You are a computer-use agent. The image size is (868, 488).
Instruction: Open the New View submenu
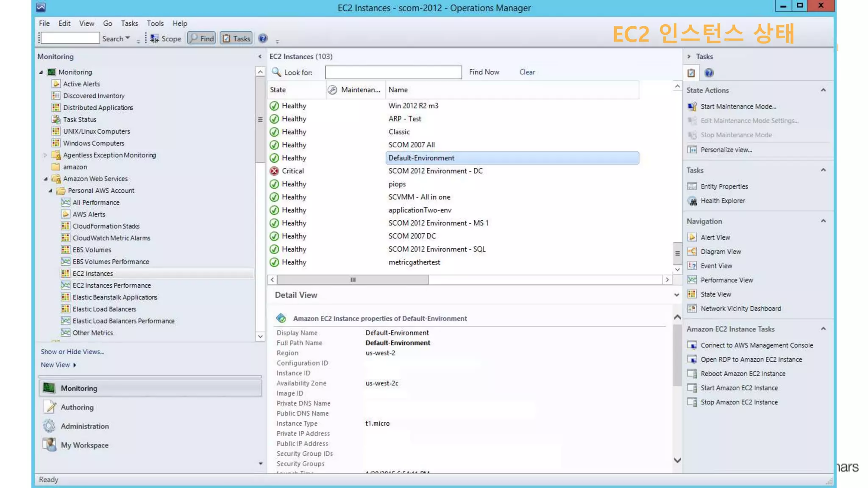(58, 365)
